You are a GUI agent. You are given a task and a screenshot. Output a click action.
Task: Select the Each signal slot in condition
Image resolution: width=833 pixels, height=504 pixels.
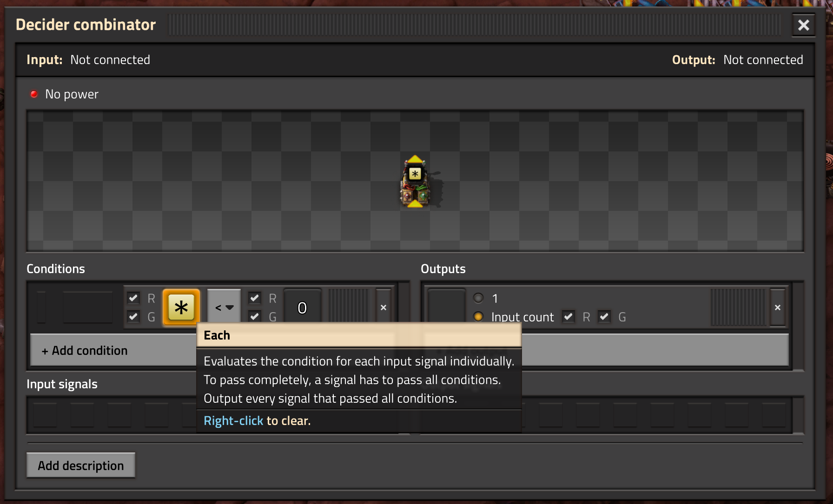181,307
